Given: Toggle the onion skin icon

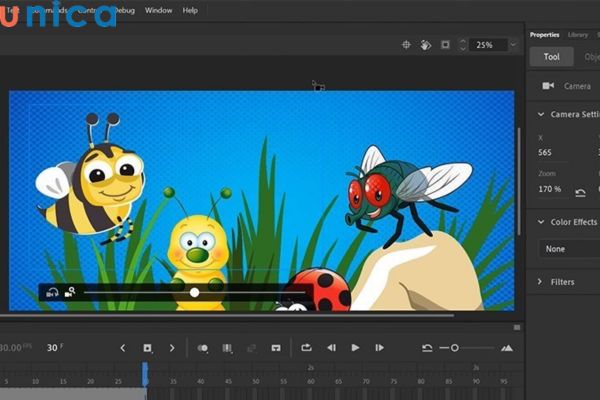Looking at the screenshot, I should coord(203,348).
